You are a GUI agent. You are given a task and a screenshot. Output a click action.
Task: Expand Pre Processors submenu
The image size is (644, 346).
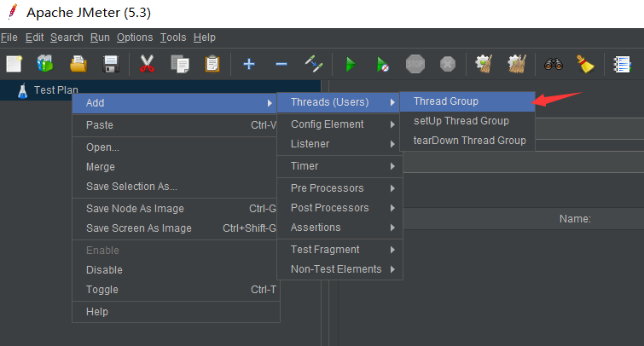(339, 188)
